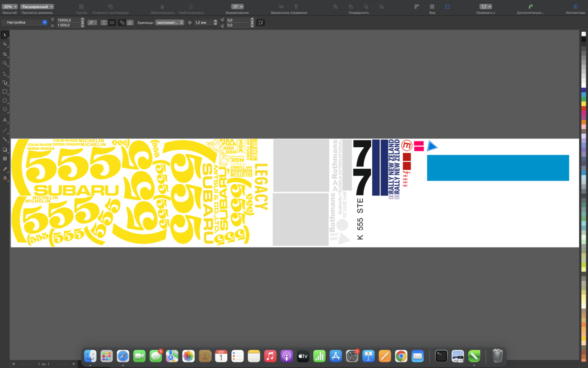The width and height of the screenshot is (588, 368).
Task: Select the straight line dimension tool
Action: 5,130
